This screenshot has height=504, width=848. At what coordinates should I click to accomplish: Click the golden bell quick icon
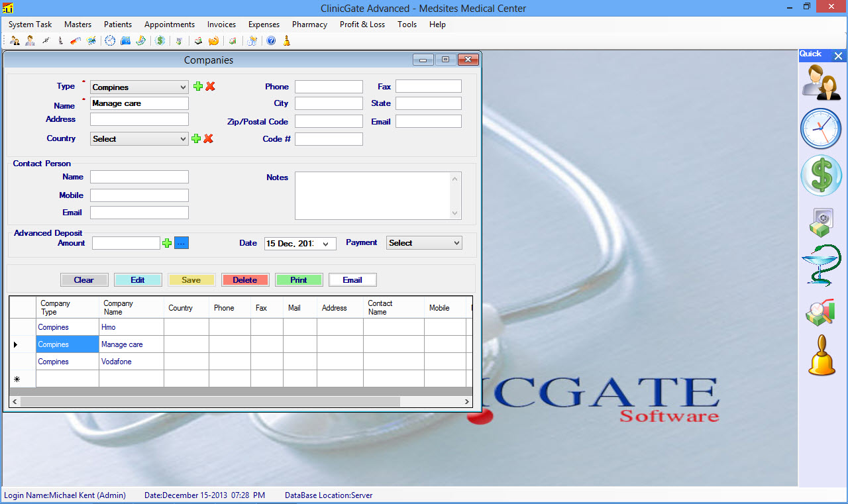pos(821,356)
